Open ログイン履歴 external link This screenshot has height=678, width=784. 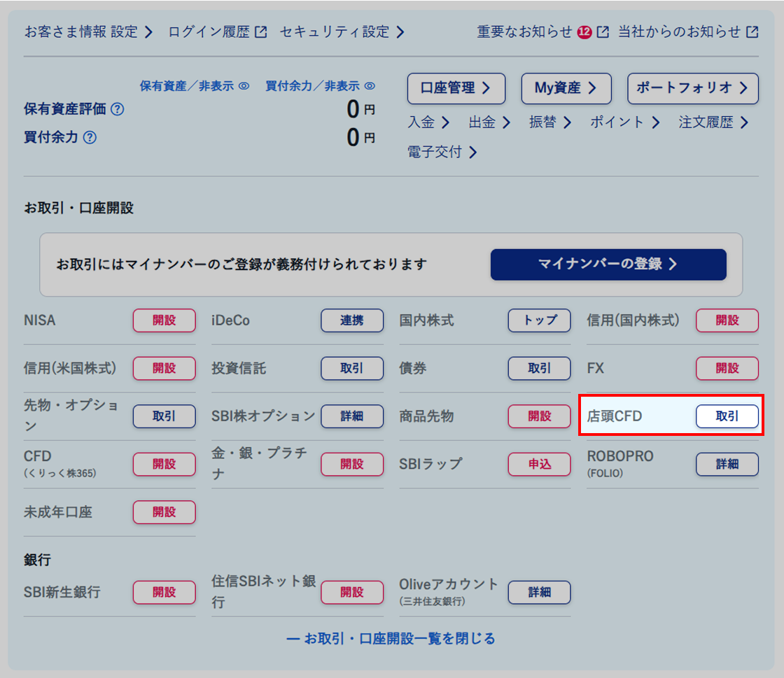click(218, 31)
